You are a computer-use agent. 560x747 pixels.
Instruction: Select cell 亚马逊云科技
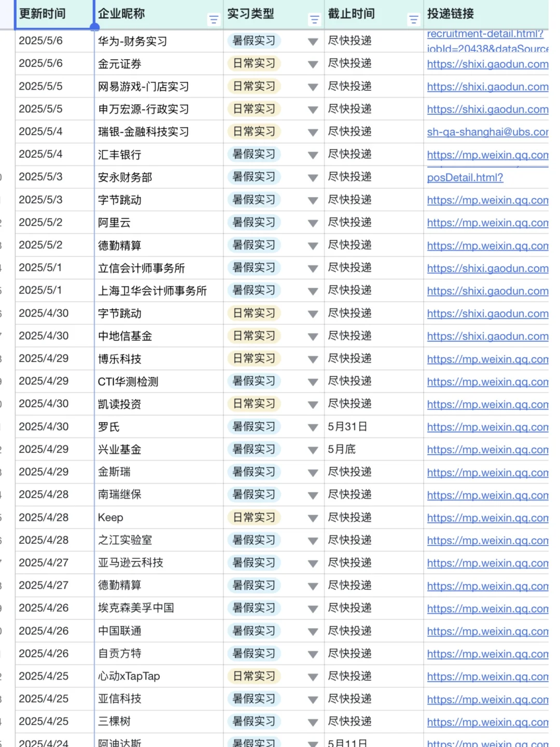click(159, 563)
